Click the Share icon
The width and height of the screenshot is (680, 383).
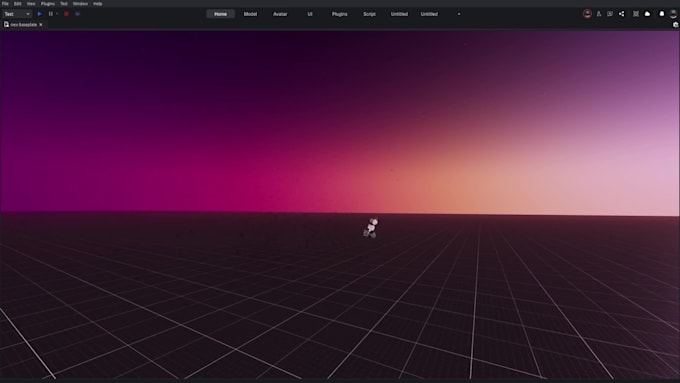[621, 14]
